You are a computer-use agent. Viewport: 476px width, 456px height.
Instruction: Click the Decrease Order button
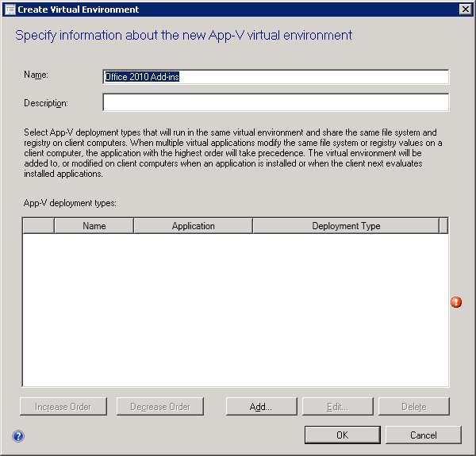pos(160,407)
